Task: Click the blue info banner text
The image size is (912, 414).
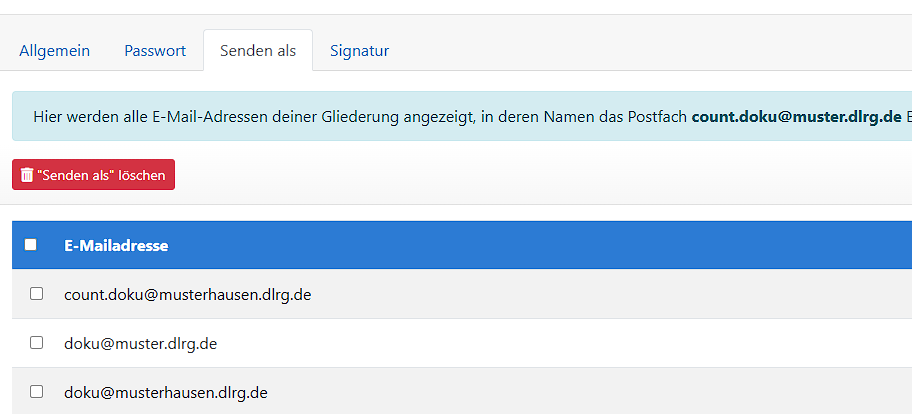Action: (360, 117)
